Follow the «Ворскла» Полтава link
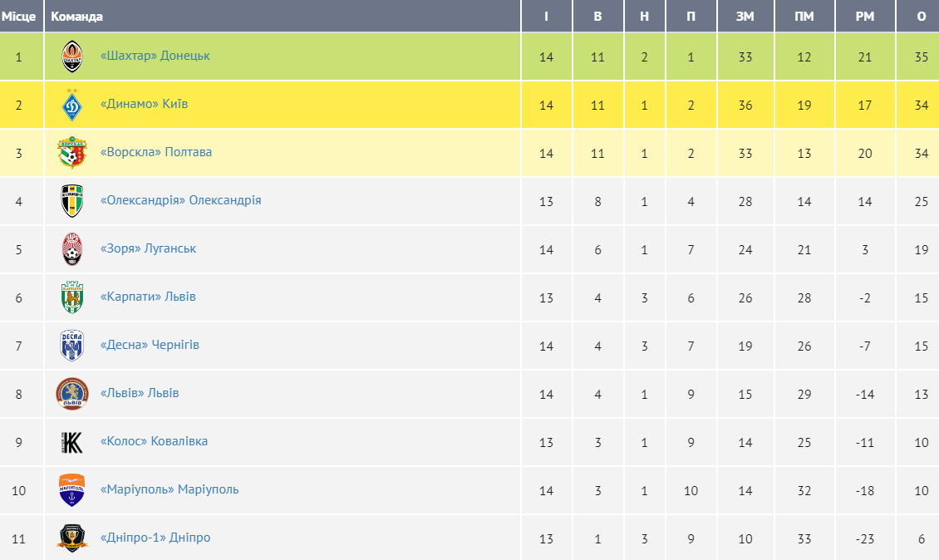Screen dimensions: 939x560 (155, 152)
